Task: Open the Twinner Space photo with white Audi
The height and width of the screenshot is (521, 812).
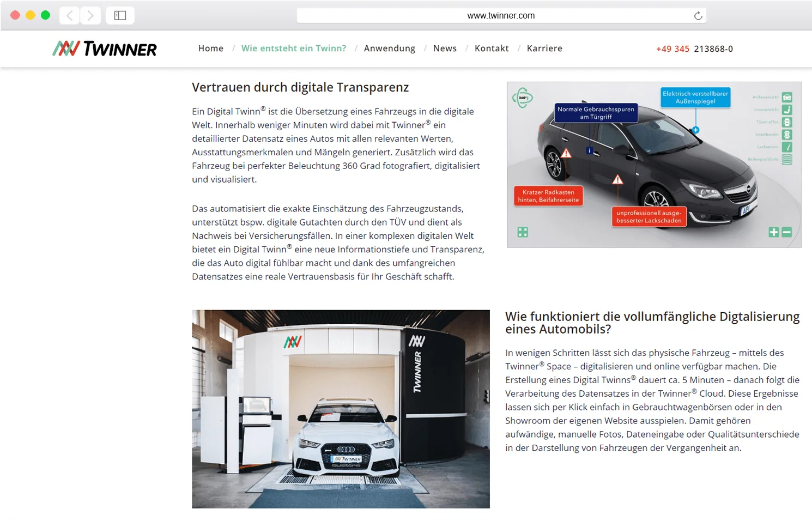Action: pyautogui.click(x=341, y=409)
